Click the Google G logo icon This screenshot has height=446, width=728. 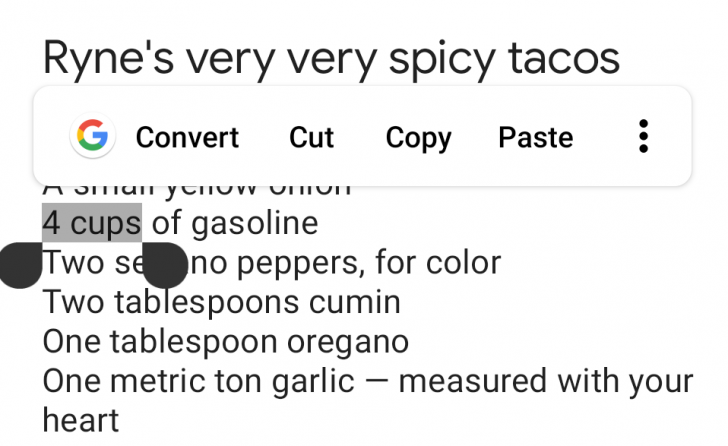tap(92, 137)
